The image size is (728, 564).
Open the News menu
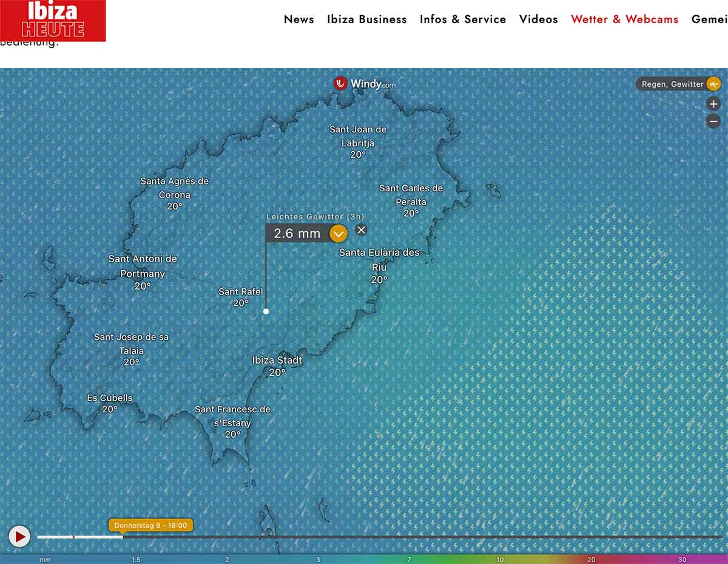[x=299, y=19]
